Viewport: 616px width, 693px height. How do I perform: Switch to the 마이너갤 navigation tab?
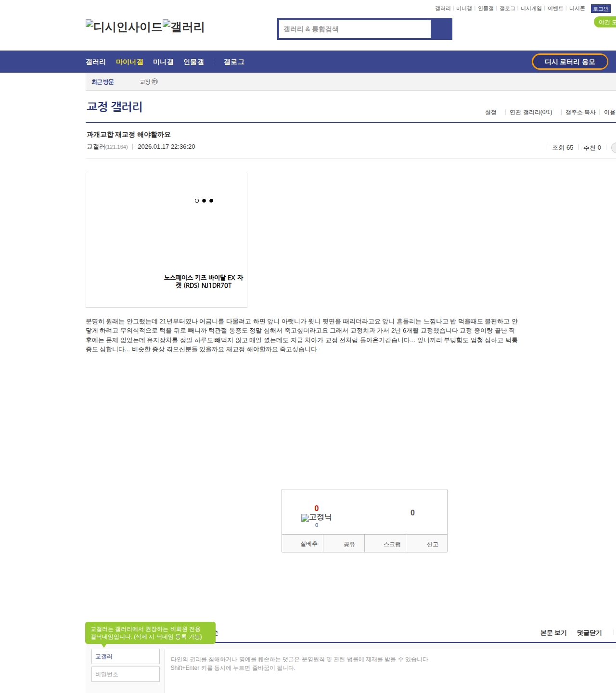129,62
